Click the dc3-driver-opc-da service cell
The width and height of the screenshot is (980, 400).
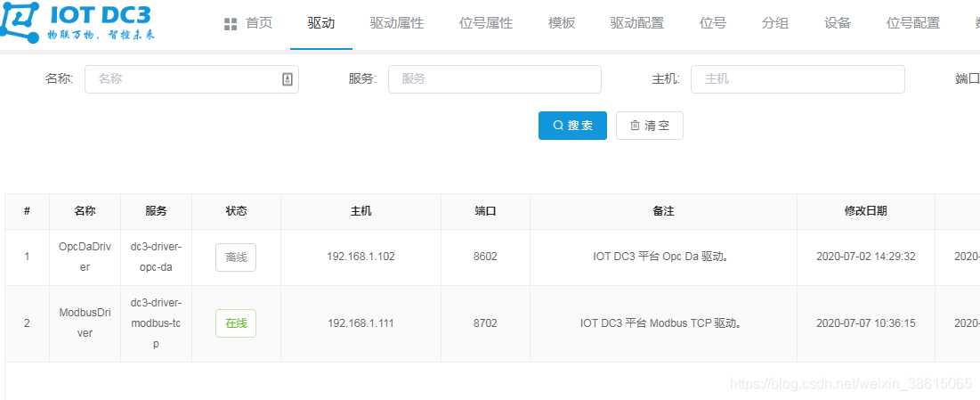pos(157,257)
